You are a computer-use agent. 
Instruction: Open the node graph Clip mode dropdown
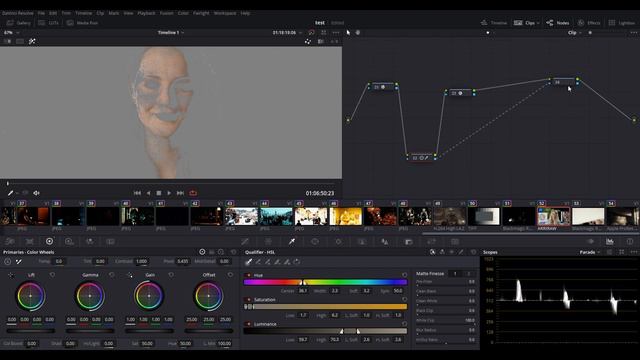pos(575,33)
